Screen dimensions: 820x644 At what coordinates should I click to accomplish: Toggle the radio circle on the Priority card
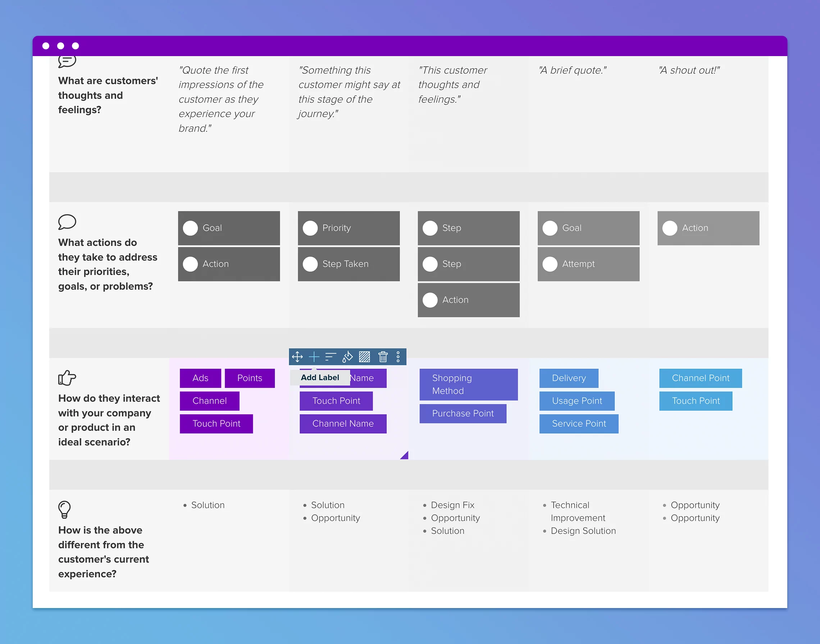pyautogui.click(x=310, y=228)
